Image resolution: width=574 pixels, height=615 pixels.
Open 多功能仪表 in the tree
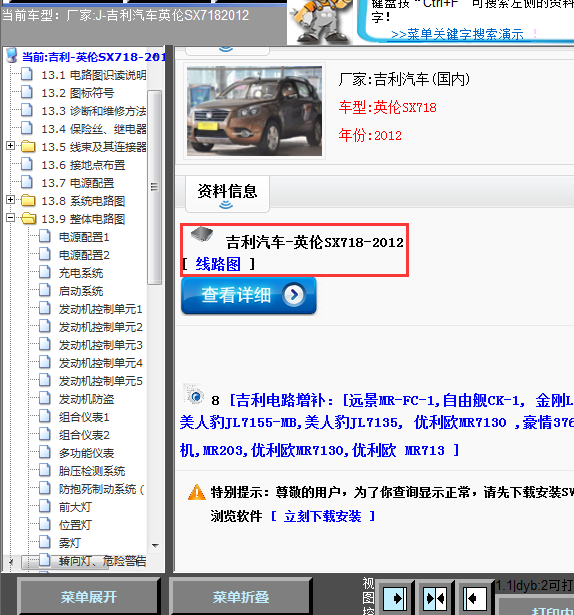pyautogui.click(x=86, y=453)
